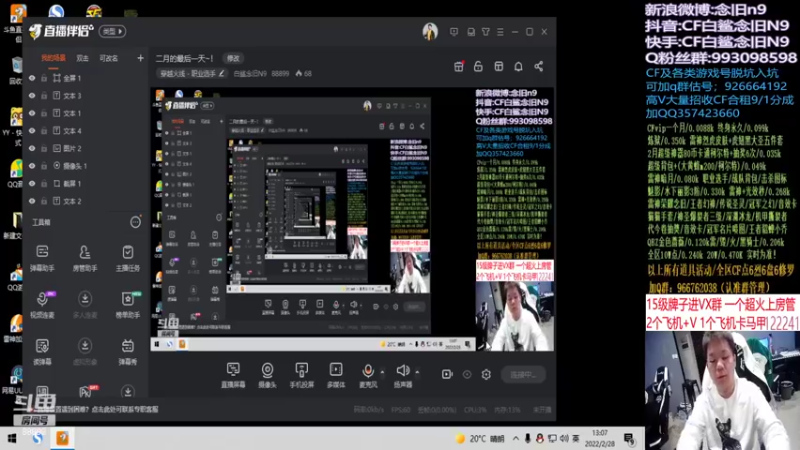This screenshot has height=450, width=800.
Task: Open the PK tool with the red badge
Action: coord(85,391)
